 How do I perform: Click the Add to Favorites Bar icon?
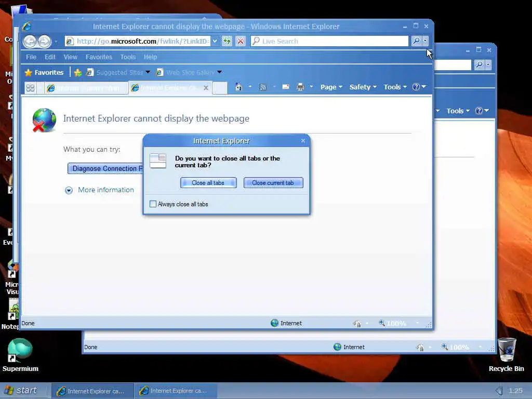click(78, 72)
